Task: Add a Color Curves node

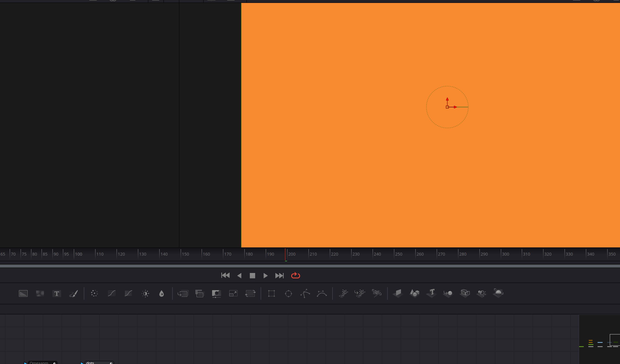Action: click(111, 293)
